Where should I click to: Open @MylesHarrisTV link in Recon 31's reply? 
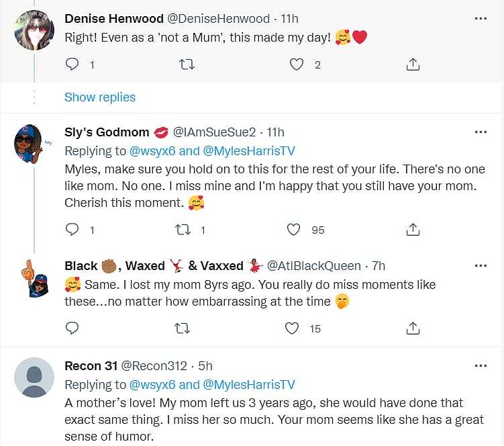(249, 385)
